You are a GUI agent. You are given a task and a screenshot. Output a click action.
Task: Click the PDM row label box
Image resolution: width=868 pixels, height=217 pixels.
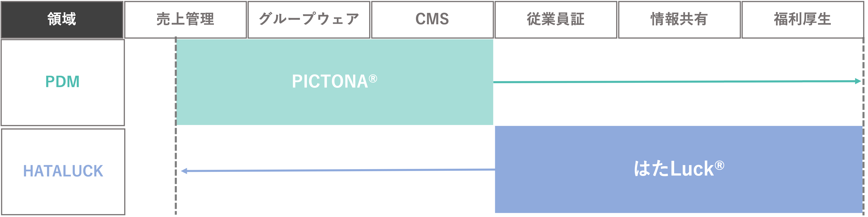point(63,82)
